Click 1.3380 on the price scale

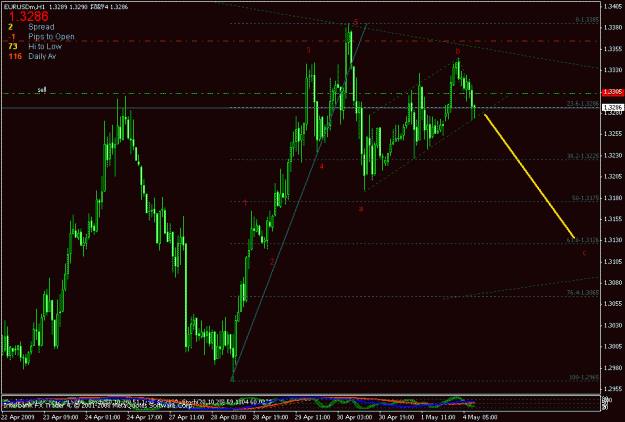(x=613, y=27)
